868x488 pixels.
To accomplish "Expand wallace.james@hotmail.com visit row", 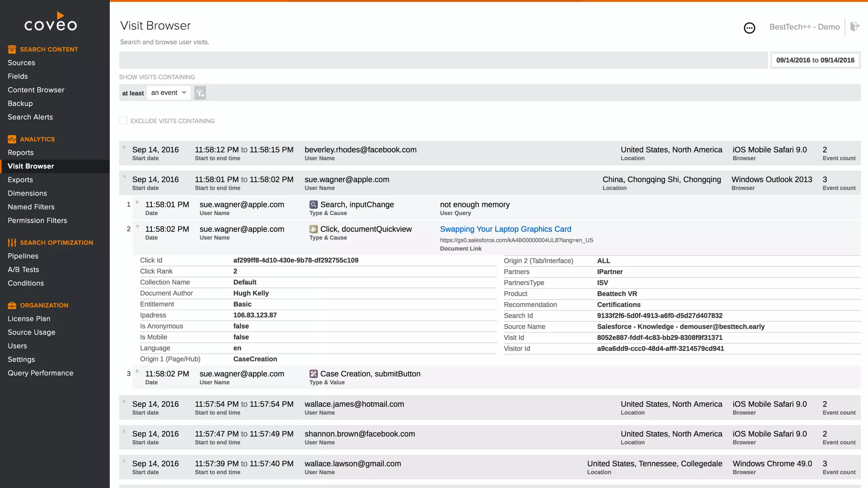I will point(124,402).
